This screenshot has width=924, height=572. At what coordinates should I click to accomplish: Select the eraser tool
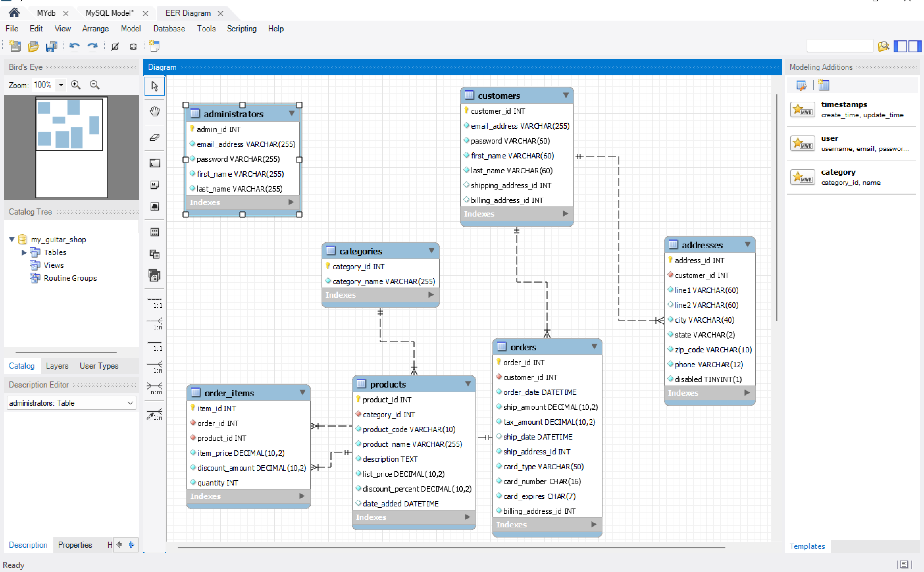pyautogui.click(x=155, y=137)
